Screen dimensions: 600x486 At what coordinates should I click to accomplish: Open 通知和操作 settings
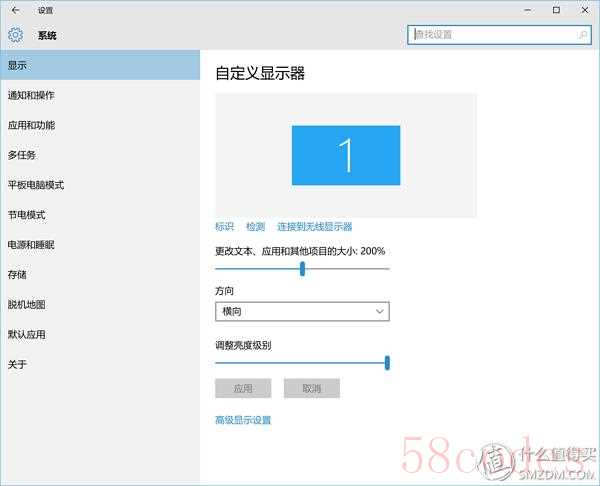pos(100,95)
